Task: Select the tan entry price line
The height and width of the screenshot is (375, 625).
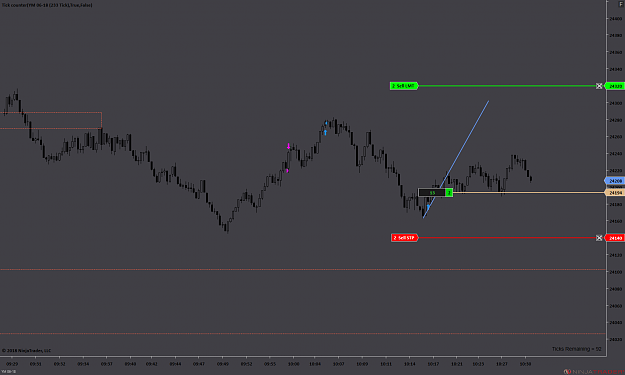Action: (528, 193)
